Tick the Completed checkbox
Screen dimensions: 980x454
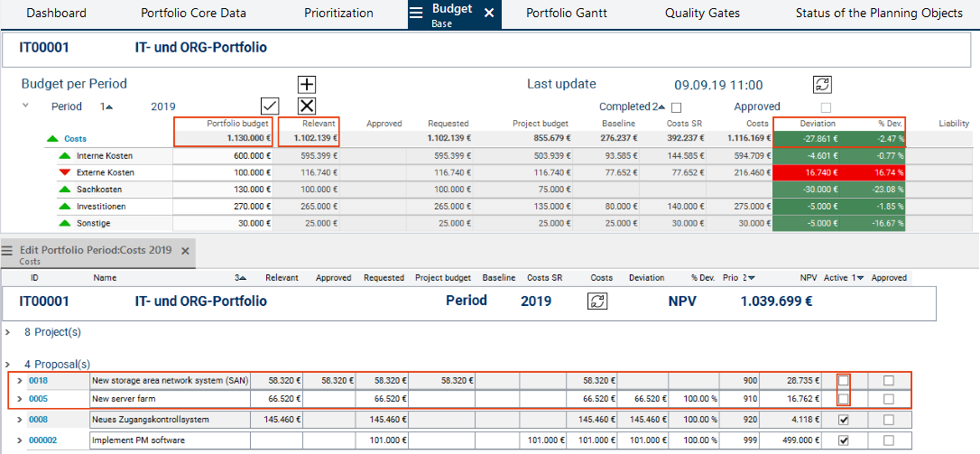676,107
